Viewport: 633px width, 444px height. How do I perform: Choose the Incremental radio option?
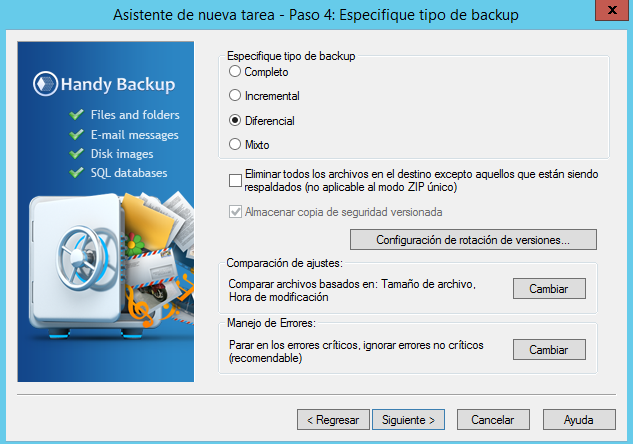click(x=235, y=96)
